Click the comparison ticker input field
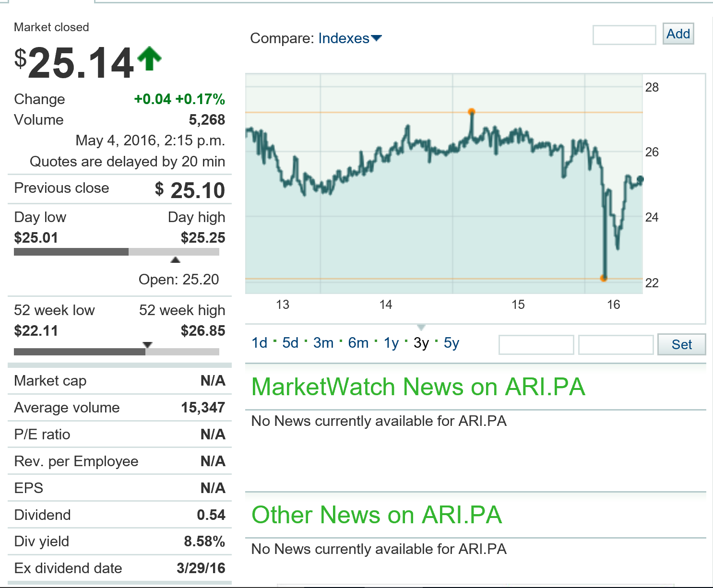 623,35
